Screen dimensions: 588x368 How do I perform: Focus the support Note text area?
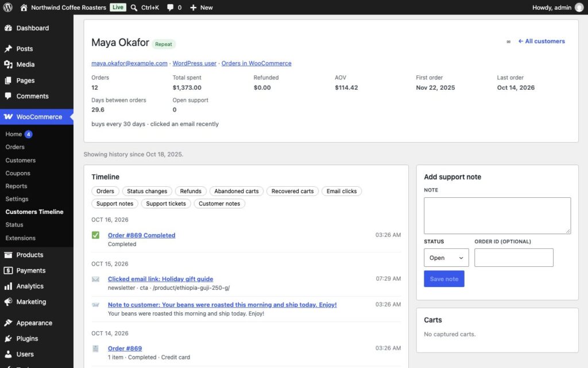[497, 216]
